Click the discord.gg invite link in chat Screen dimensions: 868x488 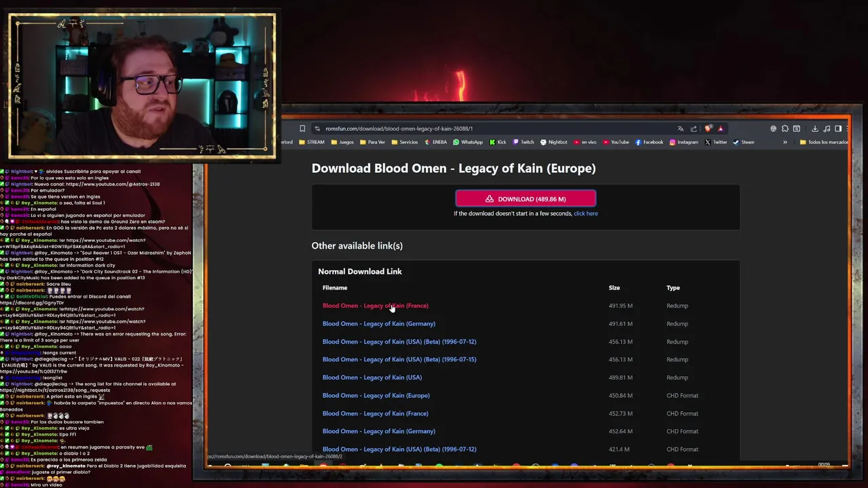click(32, 303)
